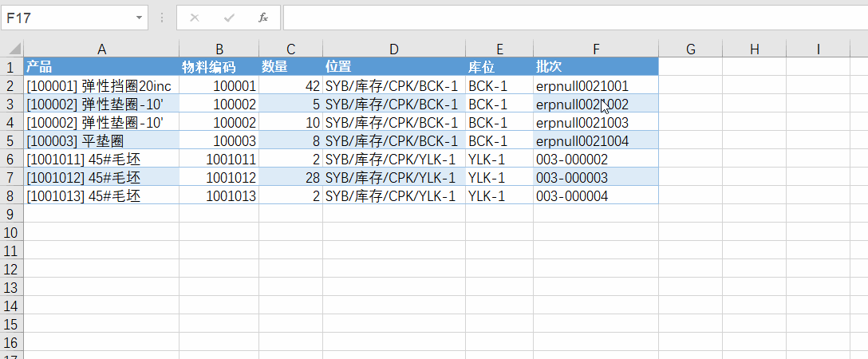The height and width of the screenshot is (359, 868).
Task: Select column G header
Action: (x=690, y=49)
